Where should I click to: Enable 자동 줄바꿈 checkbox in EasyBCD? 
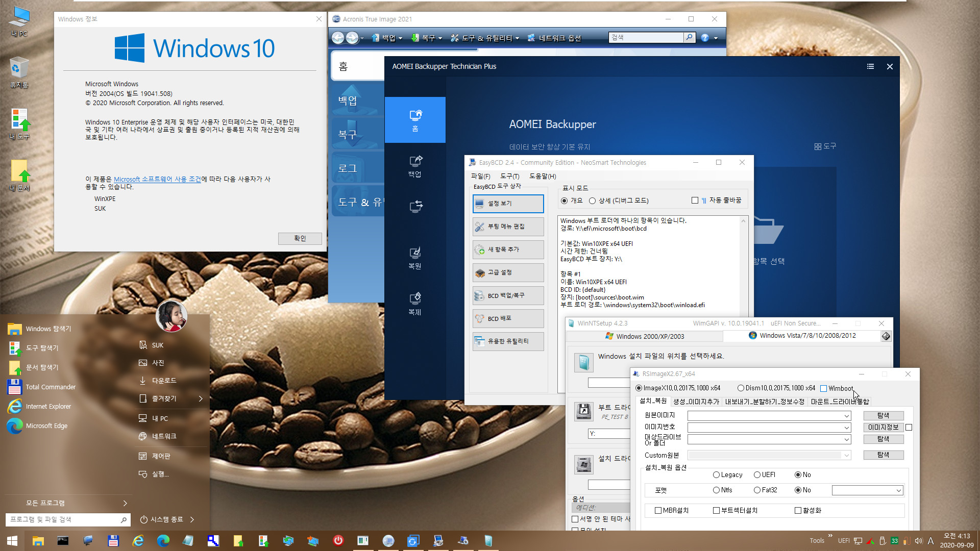point(694,201)
